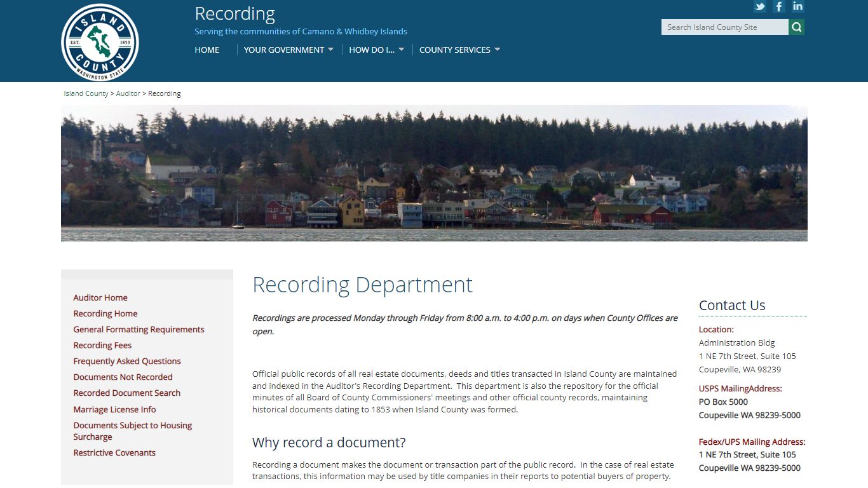Image resolution: width=868 pixels, height=488 pixels.
Task: Open the LinkedIn social icon
Action: coord(798,6)
